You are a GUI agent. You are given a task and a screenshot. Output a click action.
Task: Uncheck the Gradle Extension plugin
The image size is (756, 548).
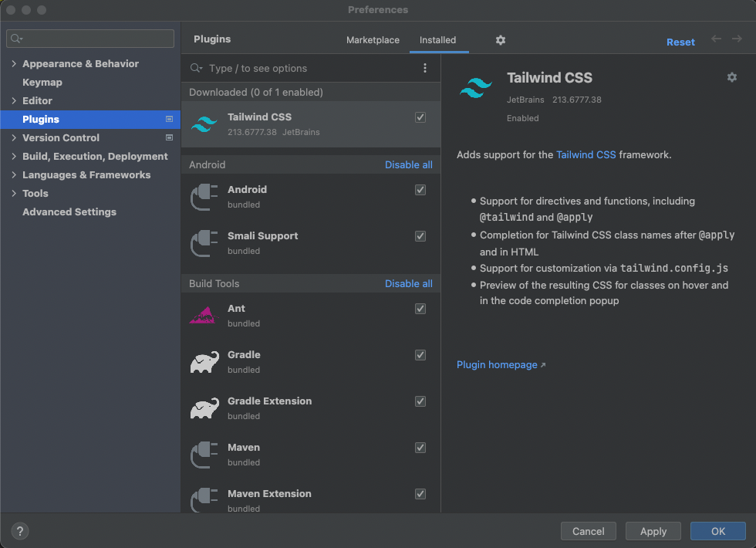pyautogui.click(x=420, y=401)
